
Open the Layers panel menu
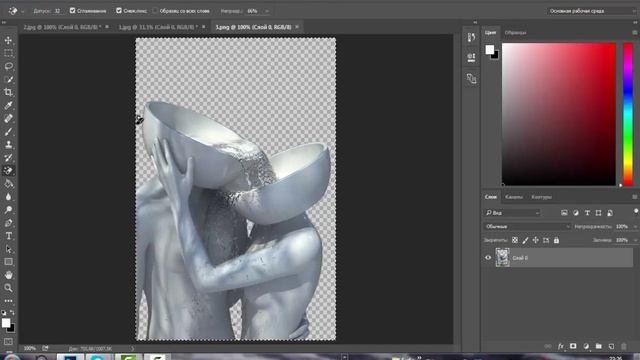coord(635,197)
